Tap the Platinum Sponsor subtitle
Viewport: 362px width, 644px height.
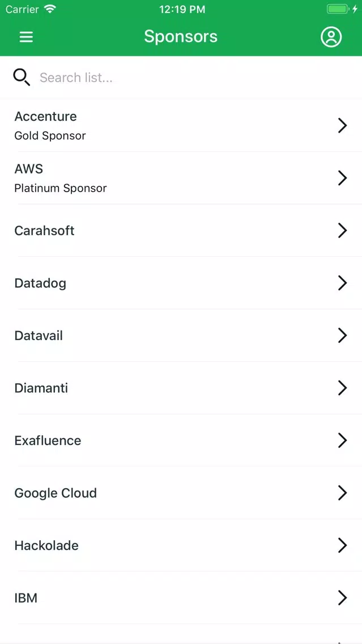pyautogui.click(x=61, y=188)
